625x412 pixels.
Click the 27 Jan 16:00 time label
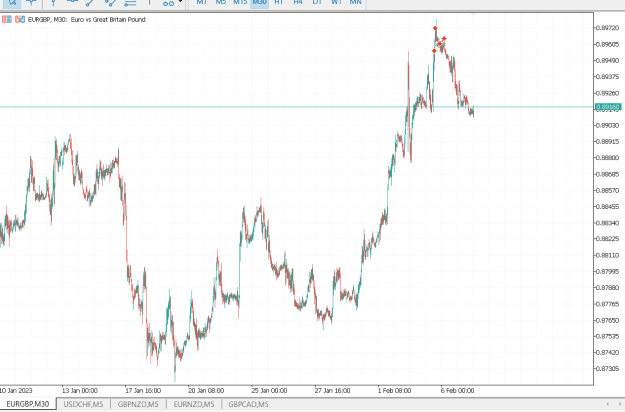[x=332, y=390]
